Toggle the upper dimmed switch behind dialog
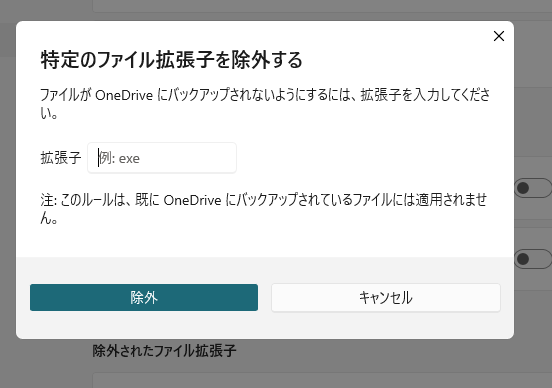The height and width of the screenshot is (388, 552). (533, 188)
